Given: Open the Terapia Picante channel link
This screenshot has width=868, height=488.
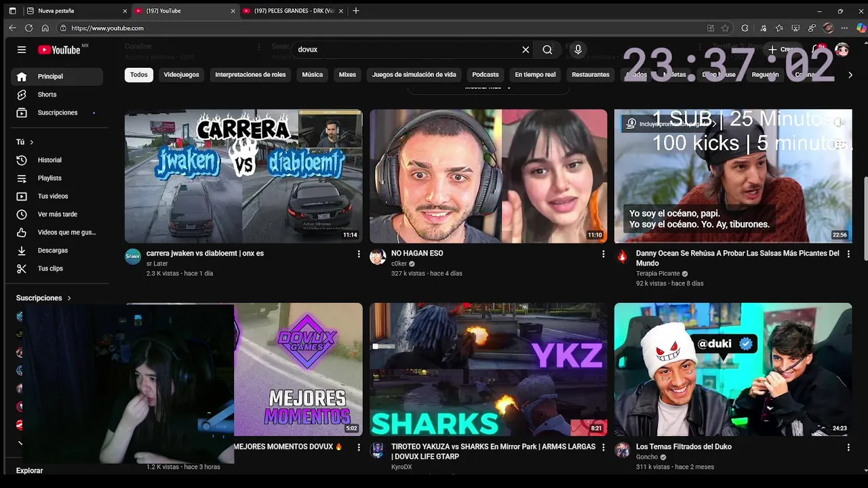Looking at the screenshot, I should click(658, 274).
